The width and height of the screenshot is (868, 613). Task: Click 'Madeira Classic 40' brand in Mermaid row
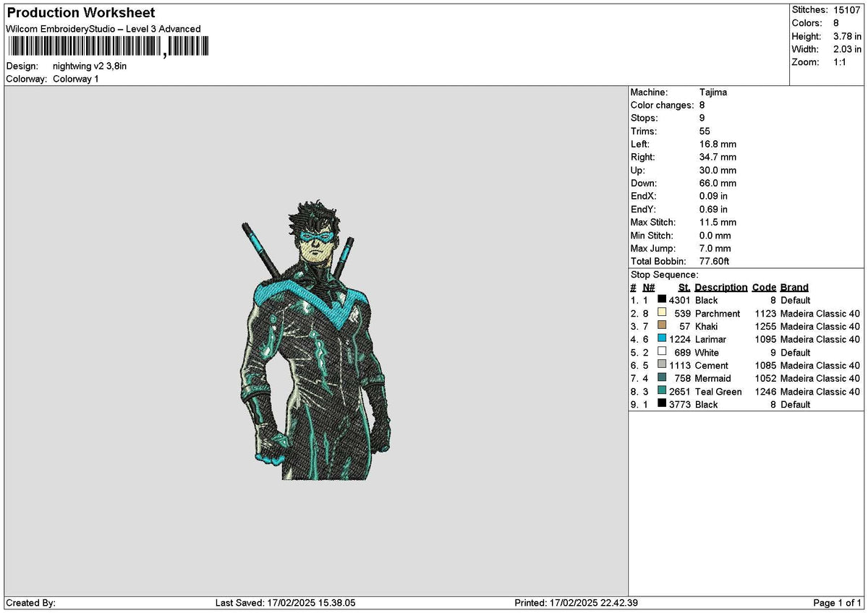tap(820, 378)
